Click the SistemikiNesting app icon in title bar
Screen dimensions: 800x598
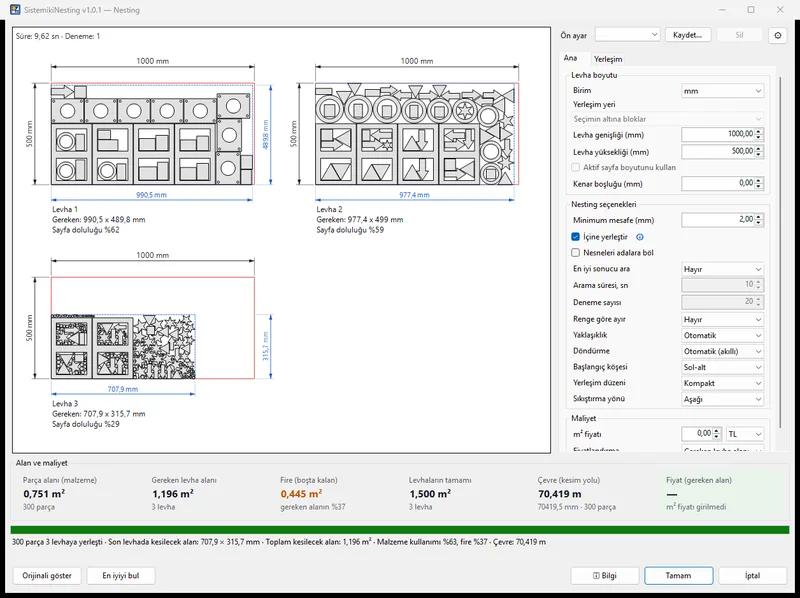tap(15, 10)
